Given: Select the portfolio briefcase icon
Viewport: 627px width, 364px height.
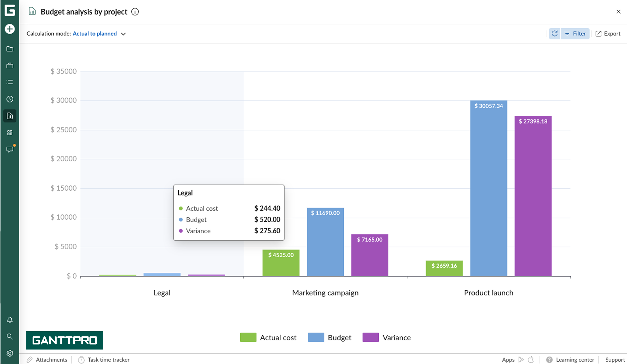Looking at the screenshot, I should (10, 65).
